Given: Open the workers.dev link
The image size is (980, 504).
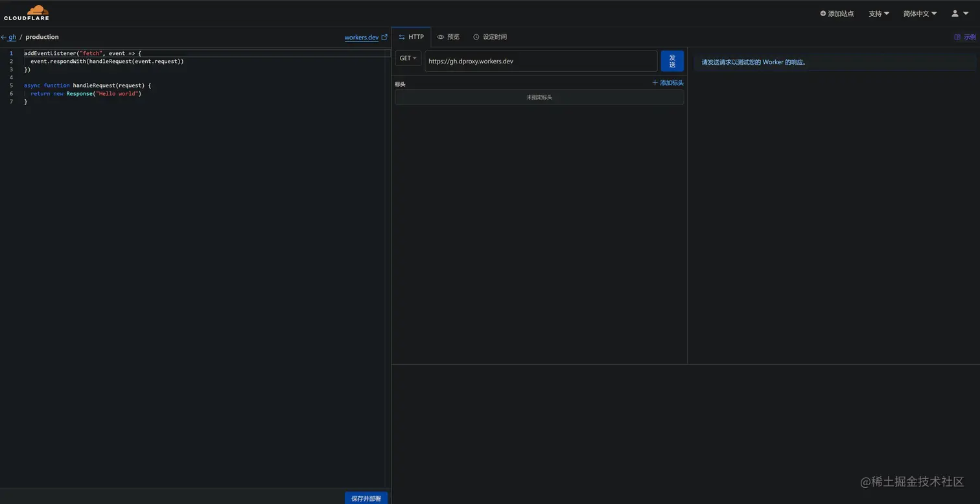Looking at the screenshot, I should point(361,38).
